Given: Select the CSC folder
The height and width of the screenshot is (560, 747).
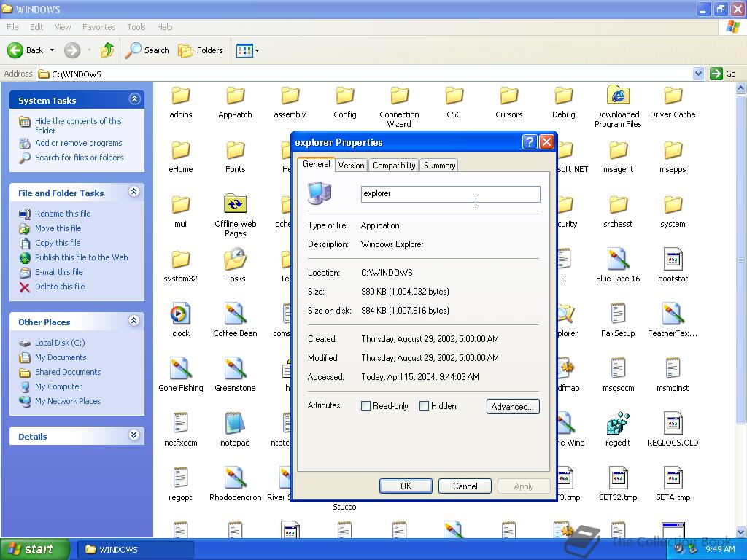Looking at the screenshot, I should click(454, 102).
